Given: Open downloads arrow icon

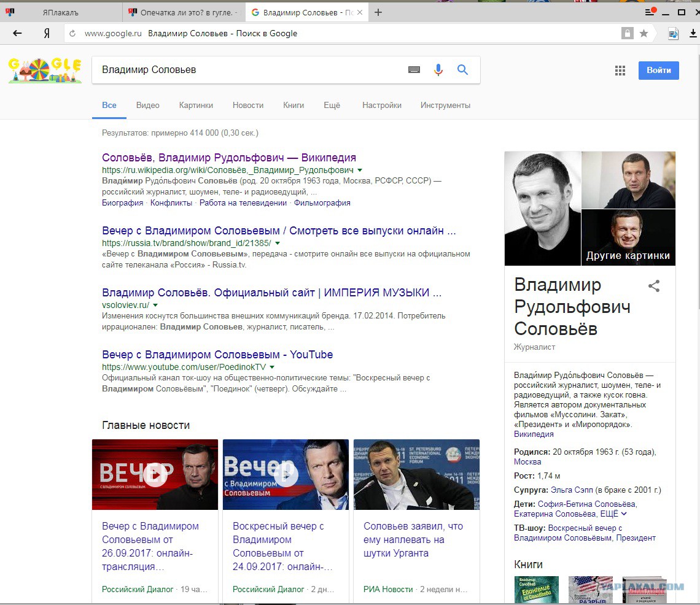Looking at the screenshot, I should pos(693,33).
